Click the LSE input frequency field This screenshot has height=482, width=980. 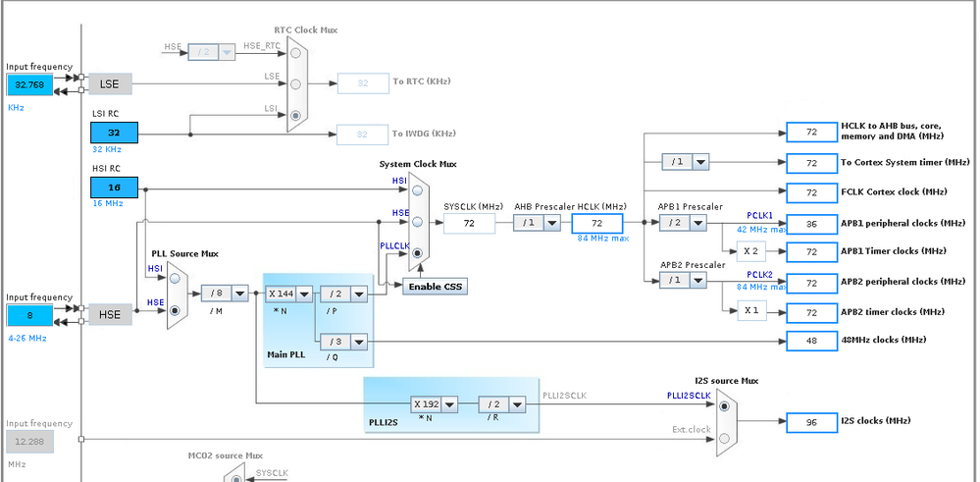(x=30, y=85)
